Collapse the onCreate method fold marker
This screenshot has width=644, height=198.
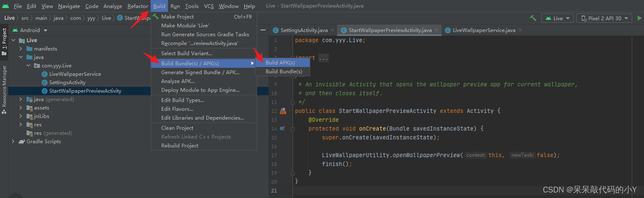coord(293,128)
